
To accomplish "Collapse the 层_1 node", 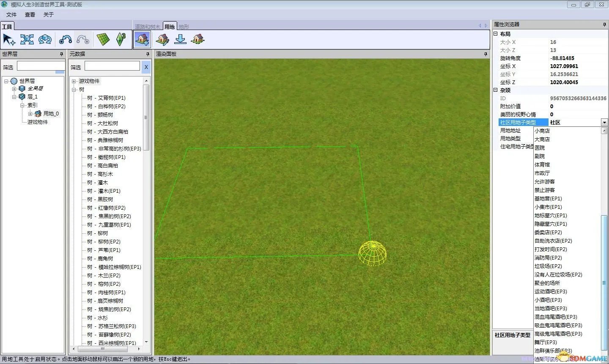I will click(14, 97).
